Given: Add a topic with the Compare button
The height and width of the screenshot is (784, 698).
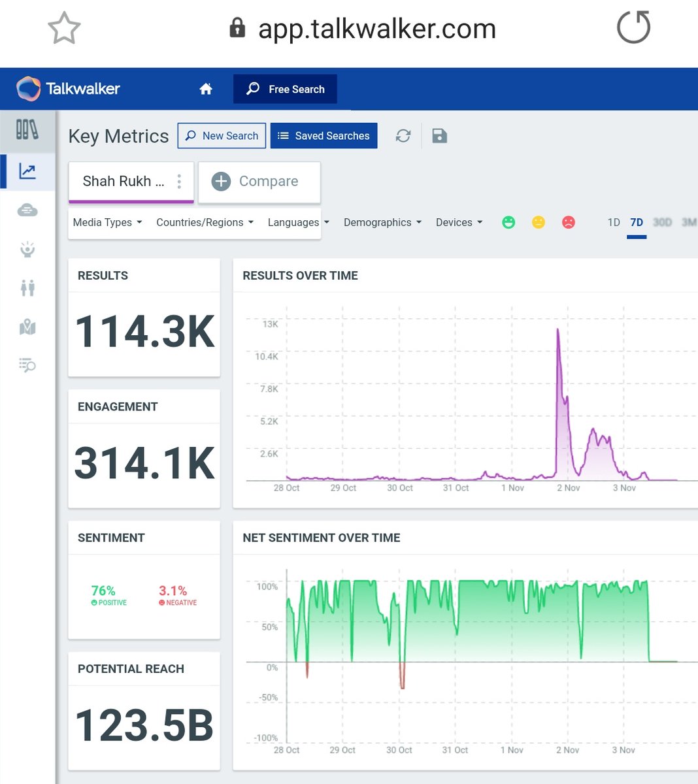Looking at the screenshot, I should point(259,182).
